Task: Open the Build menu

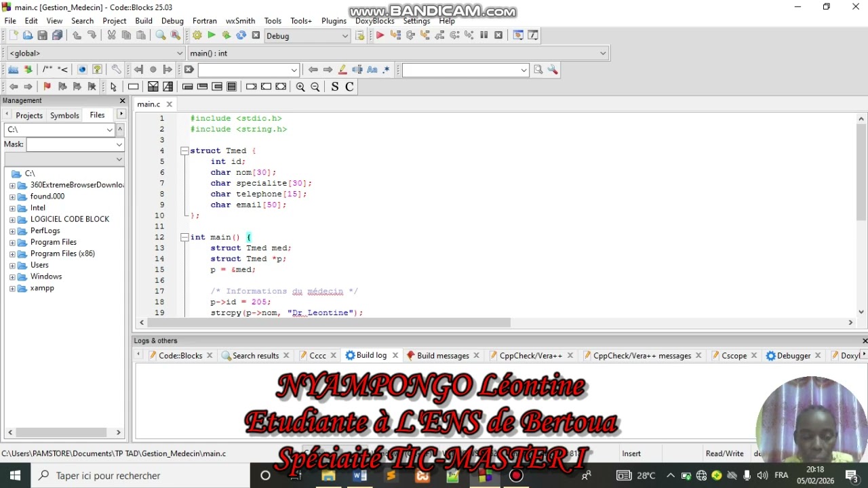Action: (x=144, y=21)
